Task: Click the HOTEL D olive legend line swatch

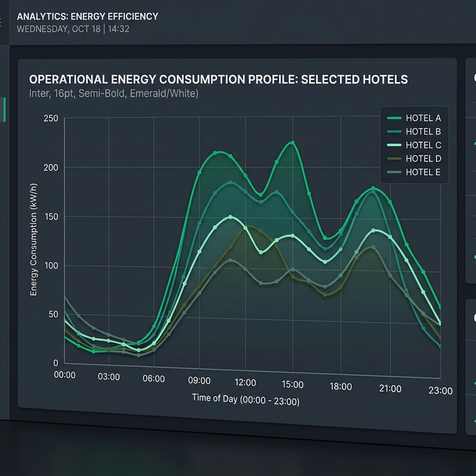Action: pyautogui.click(x=394, y=159)
